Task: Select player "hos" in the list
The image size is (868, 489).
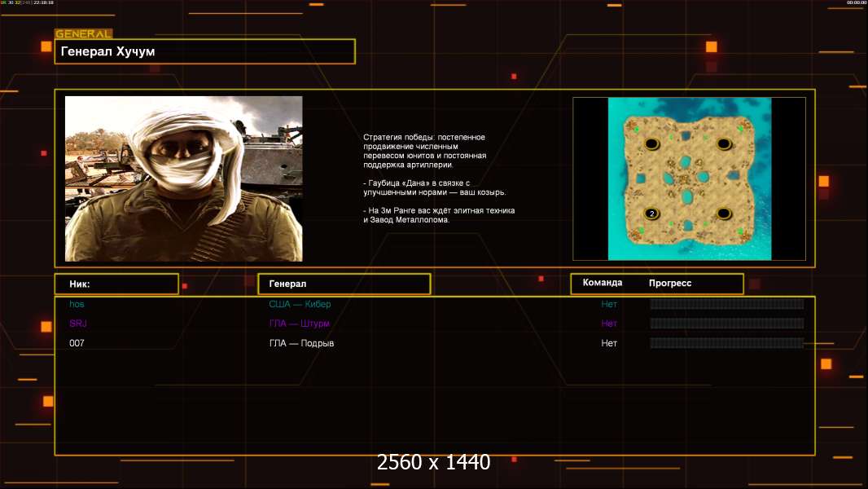Action: tap(77, 304)
